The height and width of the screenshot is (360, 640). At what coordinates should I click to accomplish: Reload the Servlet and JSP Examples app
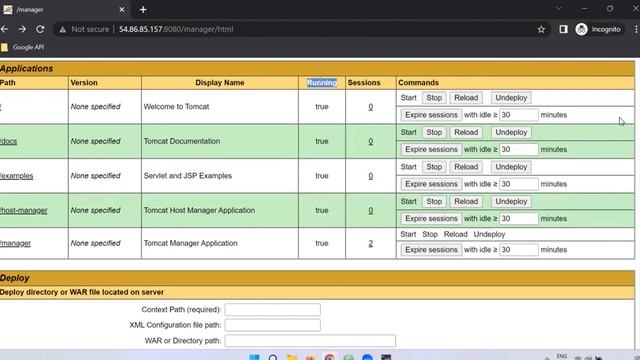(x=466, y=167)
